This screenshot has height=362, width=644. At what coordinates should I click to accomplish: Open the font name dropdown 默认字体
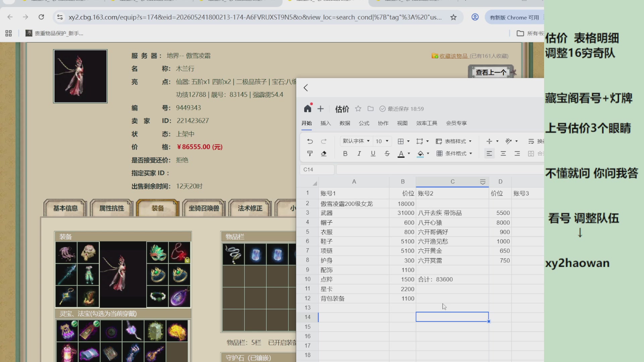click(356, 141)
